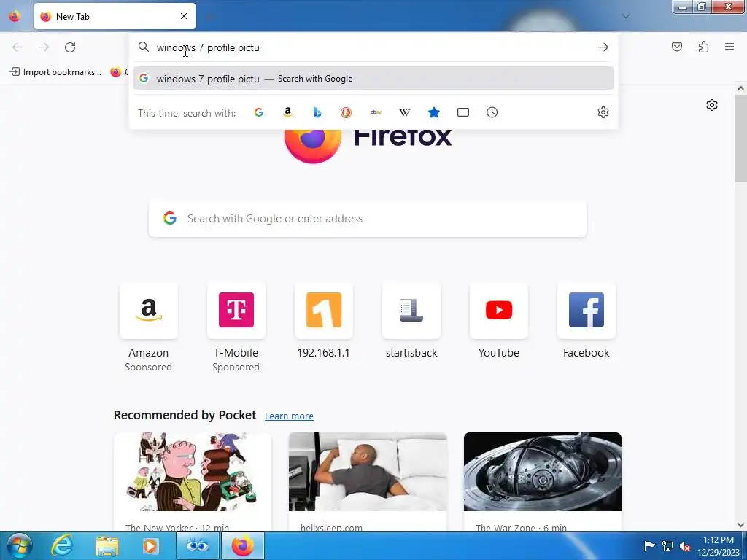
Task: Click the page vertical scrollbar thumb
Action: pyautogui.click(x=740, y=138)
